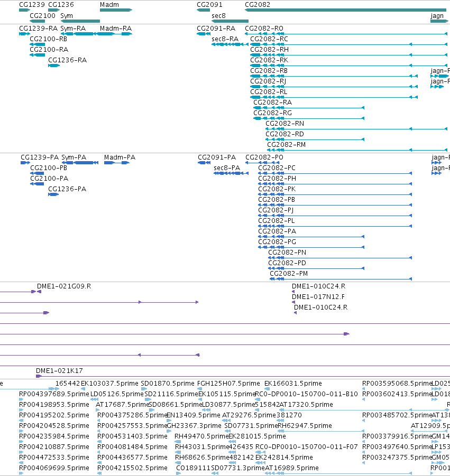450x476 pixels.
Task: Select the Sym-RA transcript label
Action: [x=73, y=28]
